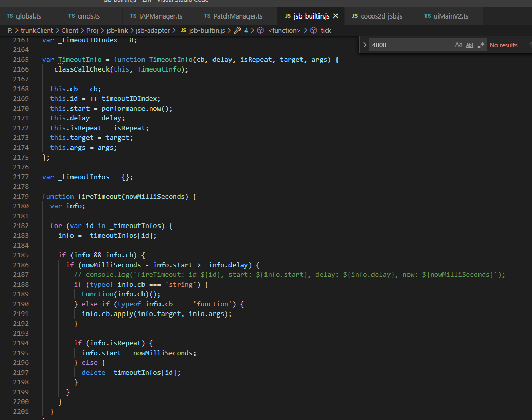Toggle Use Regular Expression option

(481, 45)
